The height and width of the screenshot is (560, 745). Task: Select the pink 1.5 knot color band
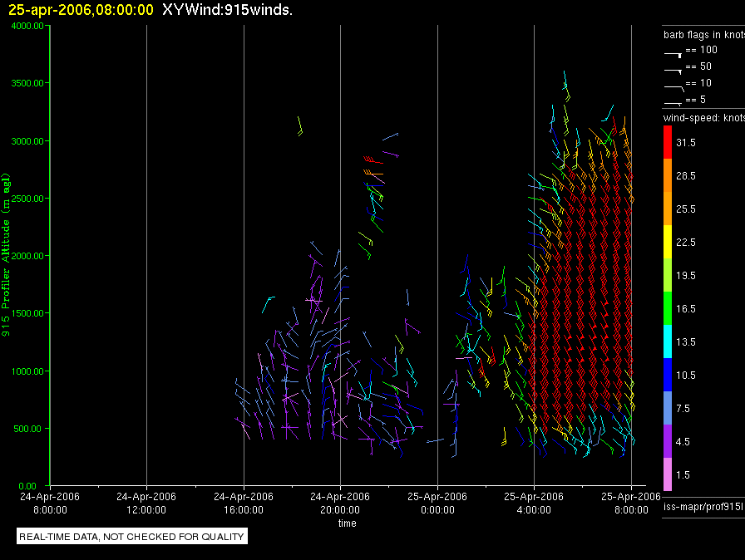tap(668, 474)
